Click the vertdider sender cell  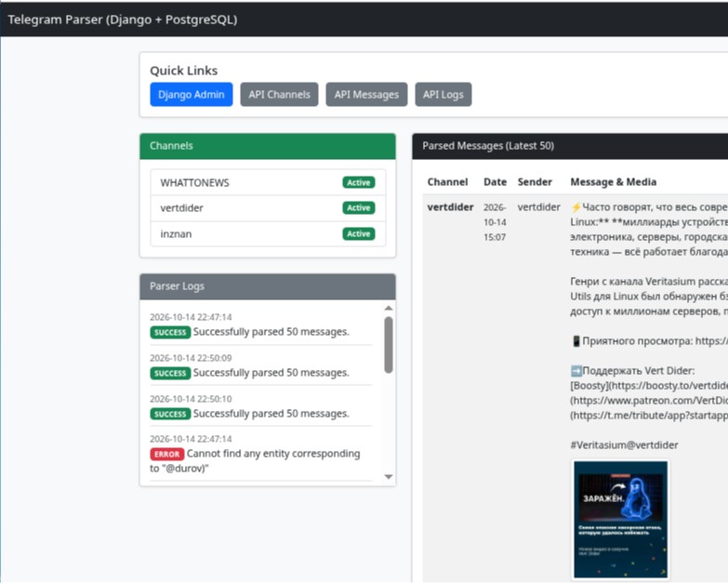(539, 207)
